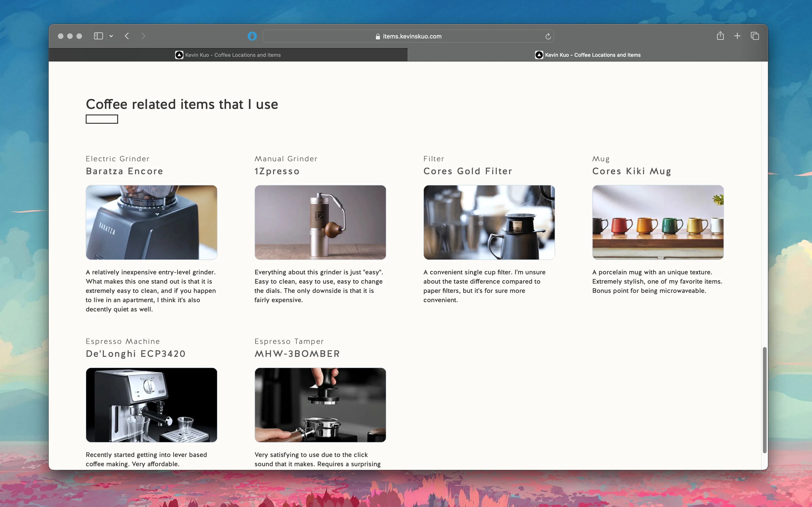The image size is (812, 507).
Task: Open the Share icon in toolbar
Action: tap(720, 35)
